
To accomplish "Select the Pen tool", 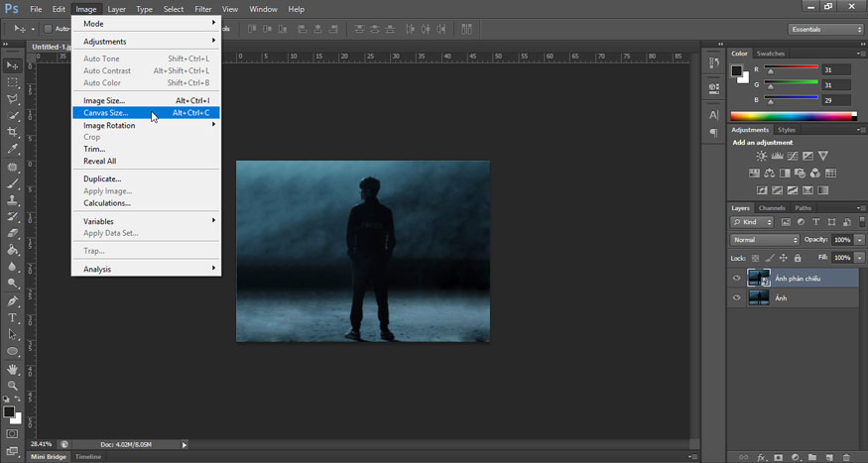I will (12, 301).
